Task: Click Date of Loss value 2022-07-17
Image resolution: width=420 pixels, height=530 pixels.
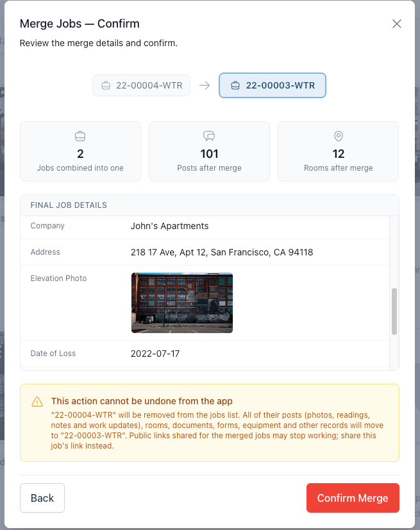Action: point(155,354)
